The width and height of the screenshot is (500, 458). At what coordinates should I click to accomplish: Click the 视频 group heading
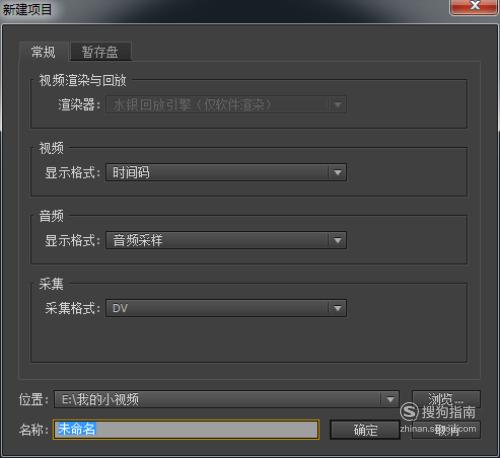(51, 148)
